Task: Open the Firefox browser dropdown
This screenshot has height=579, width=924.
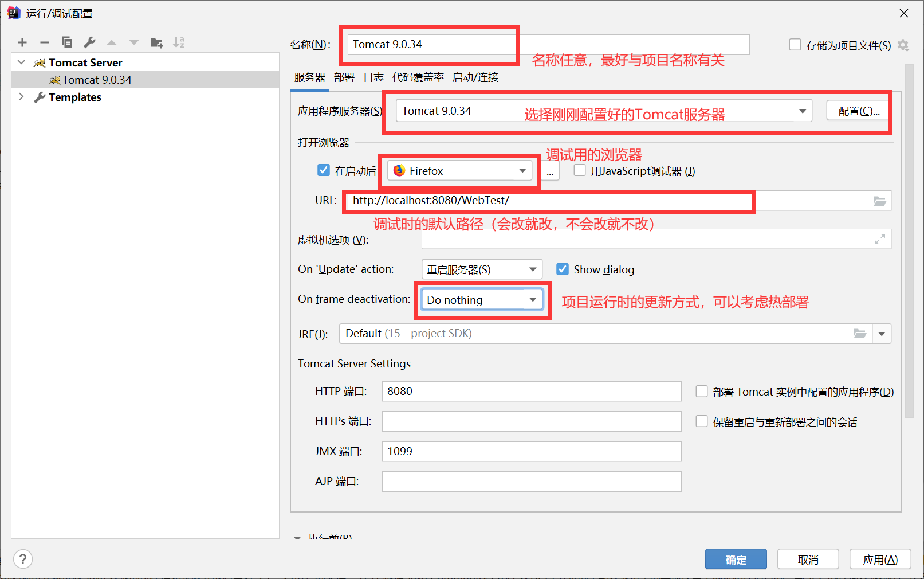Action: pos(521,170)
